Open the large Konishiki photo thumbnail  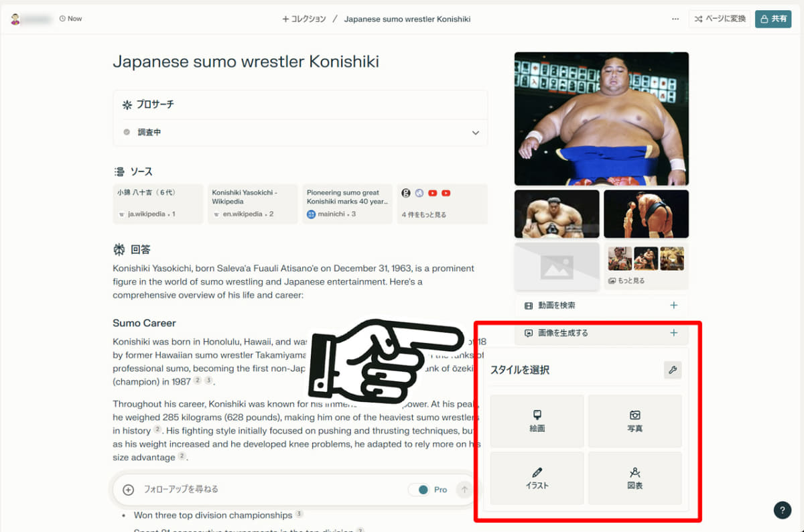click(x=602, y=119)
